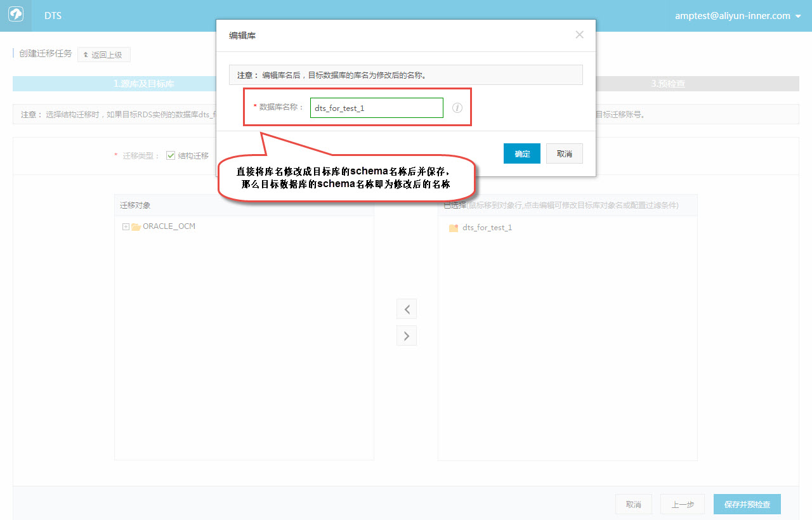Click inside the 数据库名称 input field
The width and height of the screenshot is (812, 520).
click(x=376, y=108)
